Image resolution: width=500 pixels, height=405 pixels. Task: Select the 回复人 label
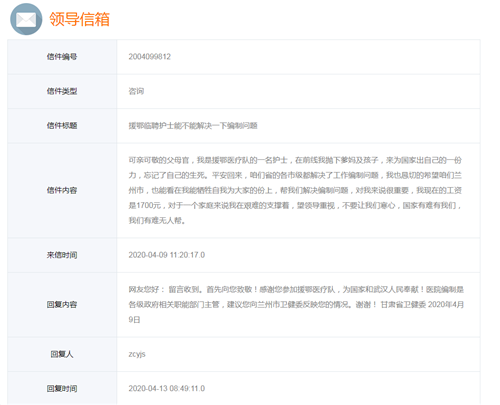[62, 354]
